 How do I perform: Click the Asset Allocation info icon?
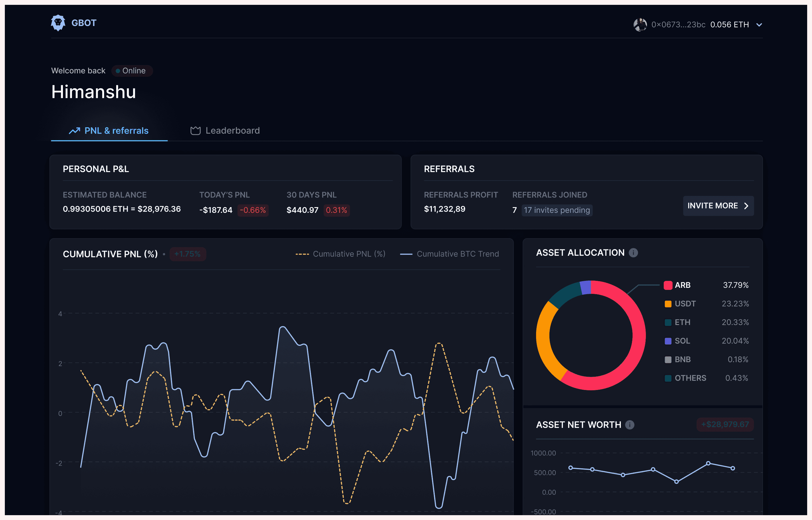633,252
